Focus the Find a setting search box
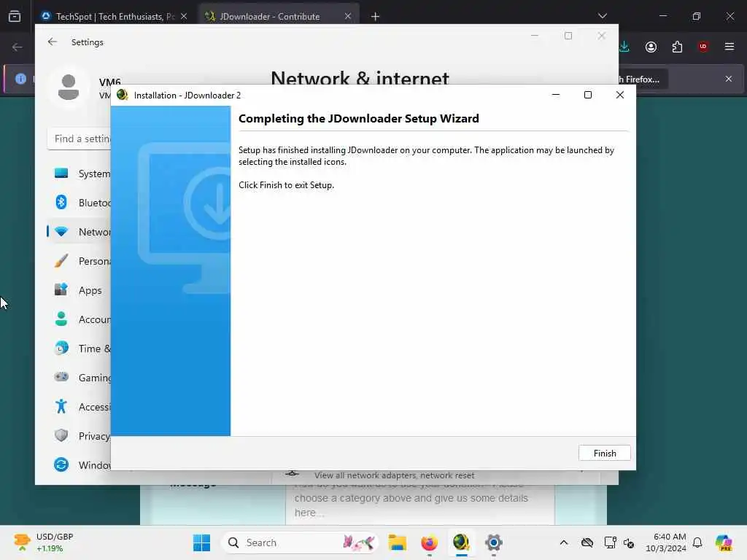 (80, 139)
